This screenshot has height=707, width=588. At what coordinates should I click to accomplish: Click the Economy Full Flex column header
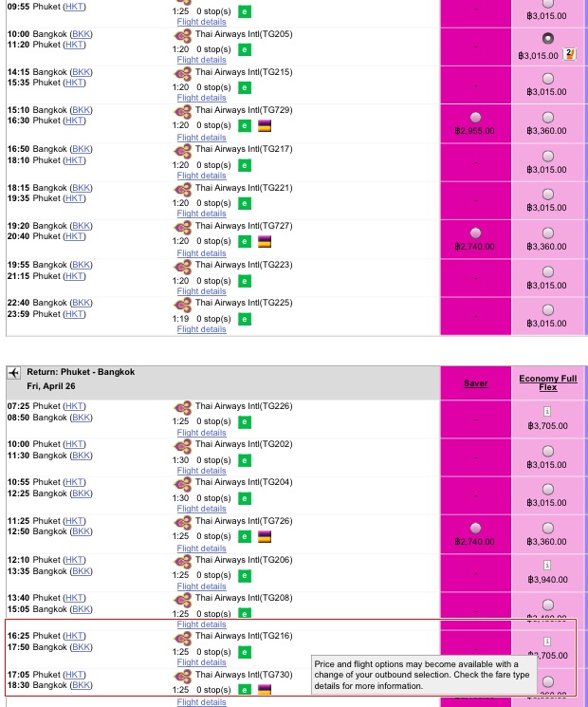click(547, 383)
